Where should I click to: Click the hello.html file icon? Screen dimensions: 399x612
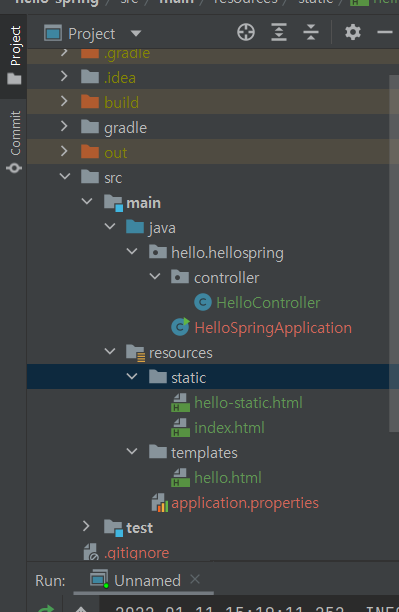pyautogui.click(x=180, y=478)
